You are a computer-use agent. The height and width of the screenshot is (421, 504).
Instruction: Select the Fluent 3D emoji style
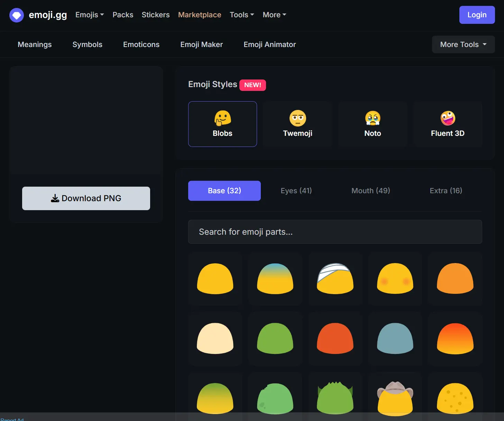(448, 124)
